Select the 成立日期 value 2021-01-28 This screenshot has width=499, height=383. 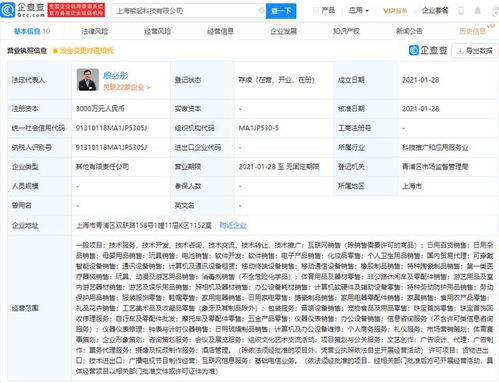click(x=421, y=80)
